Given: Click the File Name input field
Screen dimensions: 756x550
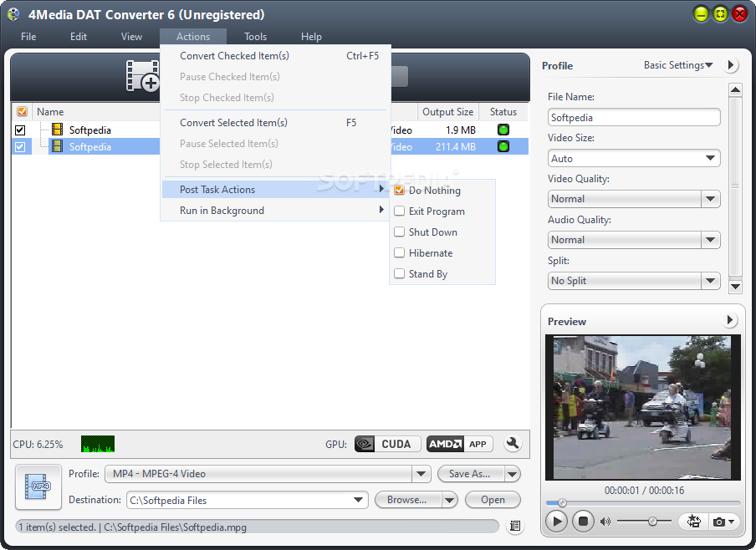Looking at the screenshot, I should coord(634,118).
